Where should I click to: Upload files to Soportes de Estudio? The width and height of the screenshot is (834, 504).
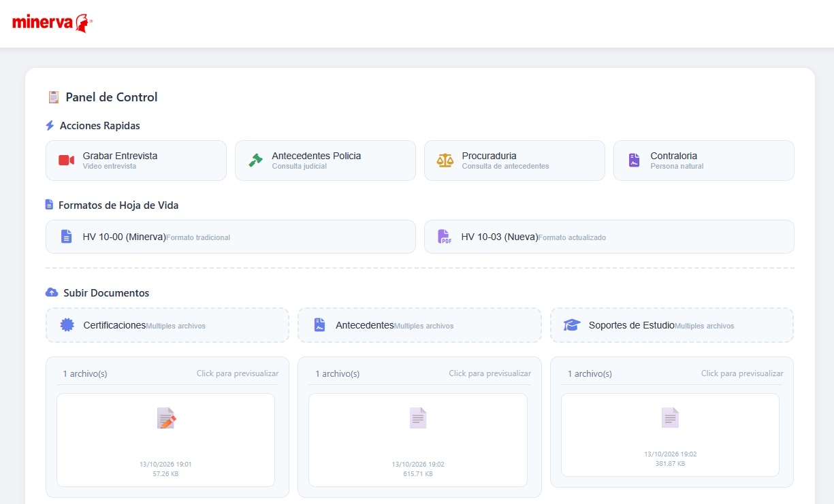pos(672,325)
